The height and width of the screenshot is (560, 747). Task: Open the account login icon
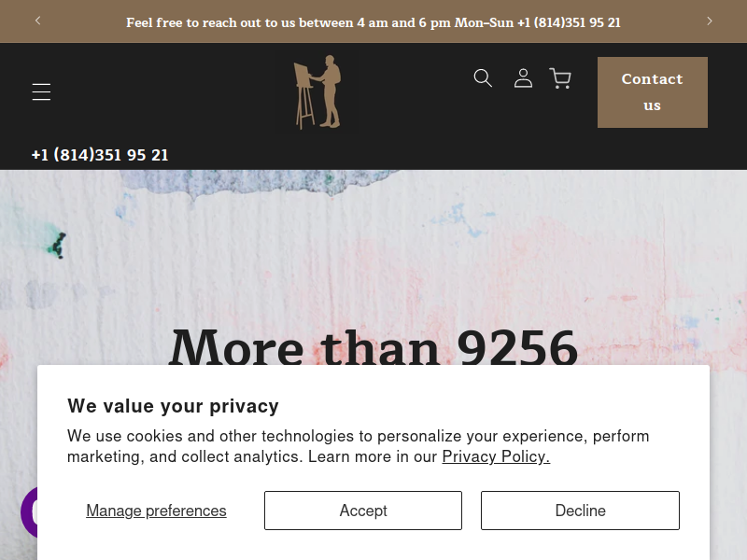click(x=523, y=78)
